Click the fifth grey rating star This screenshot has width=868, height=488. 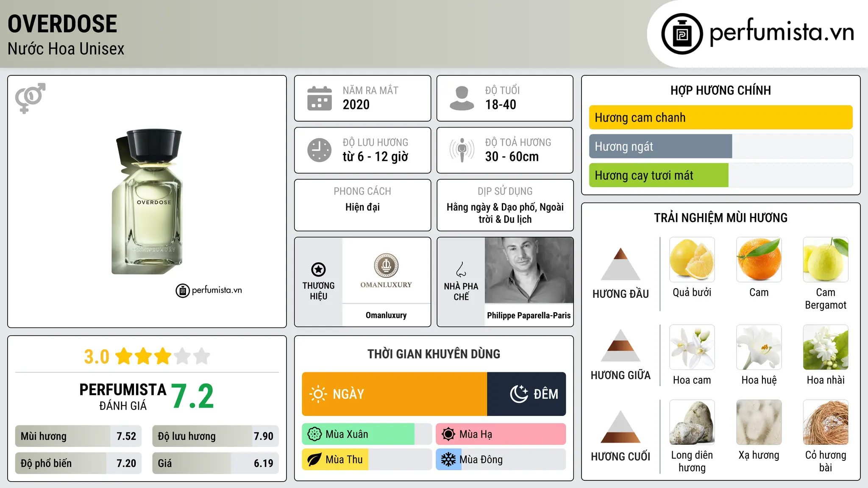tap(202, 356)
